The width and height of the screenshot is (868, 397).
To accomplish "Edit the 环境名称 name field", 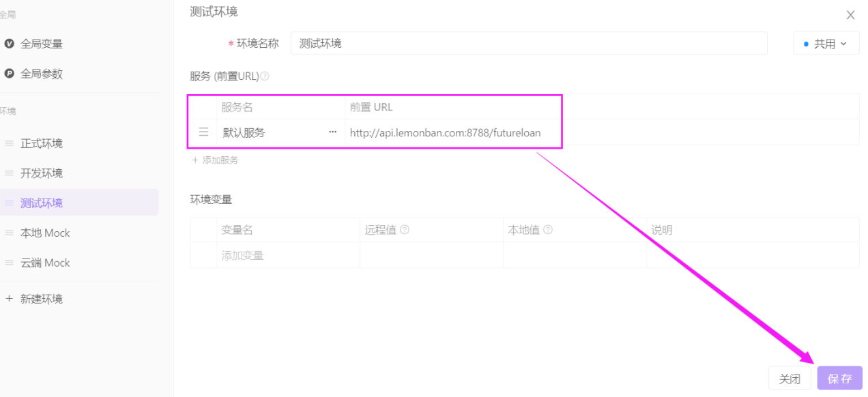I will point(478,43).
